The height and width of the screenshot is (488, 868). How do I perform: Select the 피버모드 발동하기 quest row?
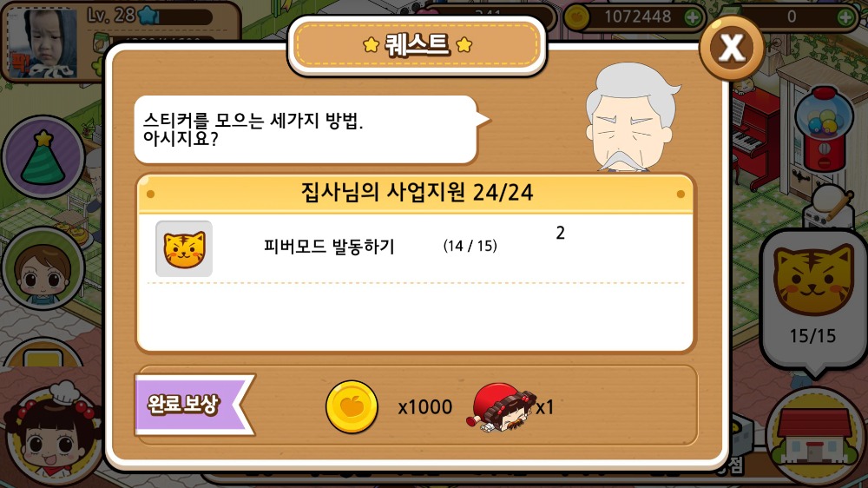415,248
